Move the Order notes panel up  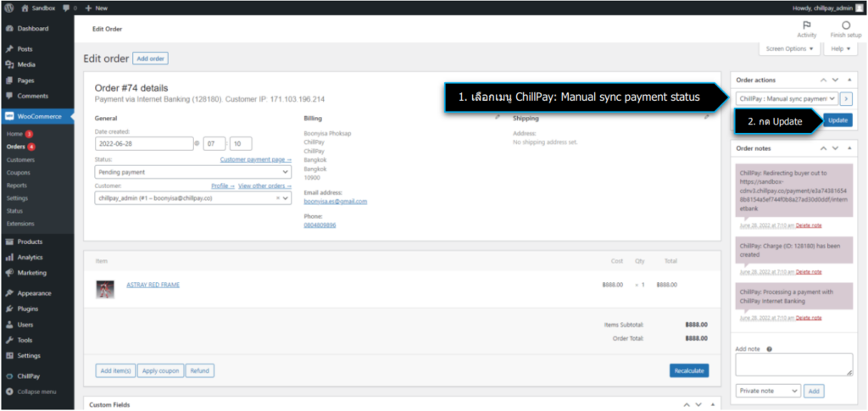point(823,148)
